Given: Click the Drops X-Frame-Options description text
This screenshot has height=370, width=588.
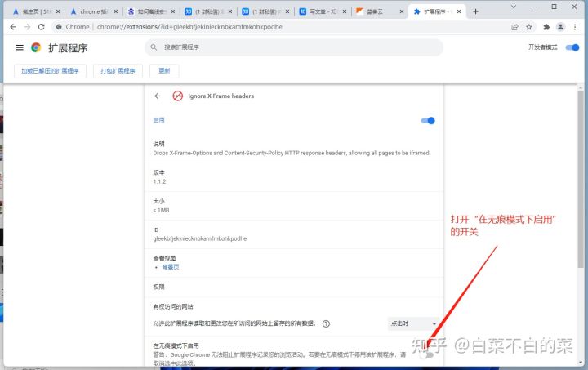Looking at the screenshot, I should click(292, 153).
